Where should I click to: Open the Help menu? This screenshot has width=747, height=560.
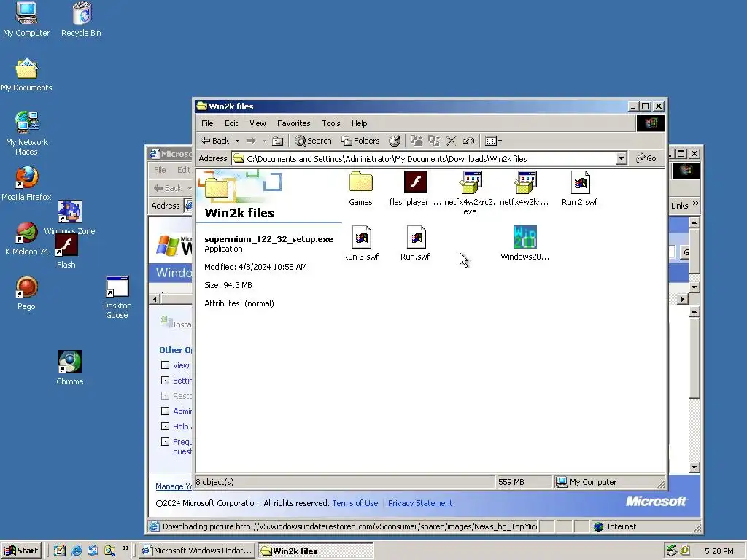coord(359,123)
